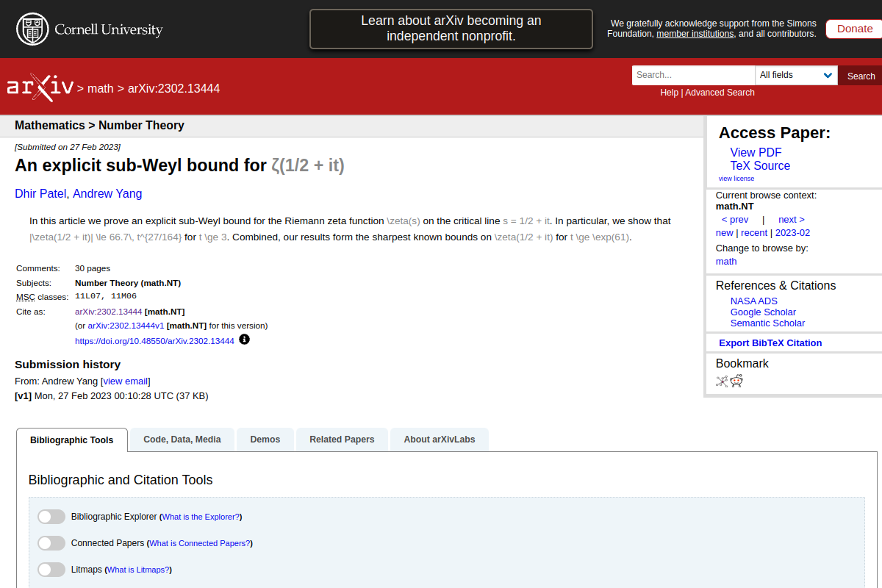882x588 pixels.
Task: Click the DOI info icon
Action: (245, 340)
